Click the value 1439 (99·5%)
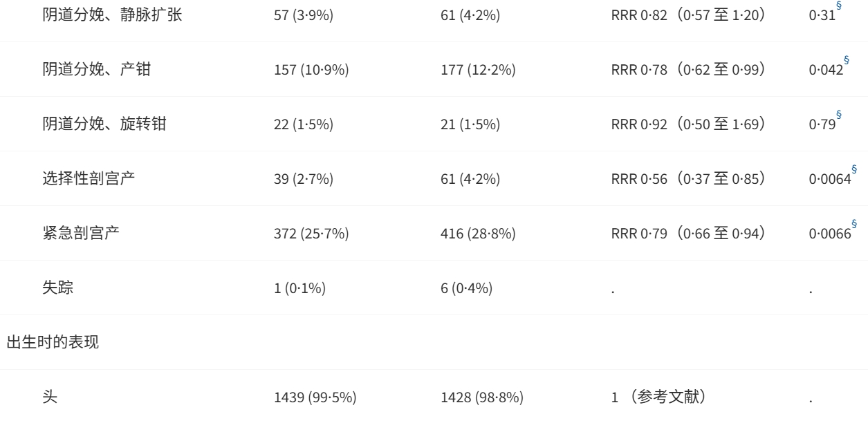Viewport: 868px width, 423px height. [x=315, y=398]
